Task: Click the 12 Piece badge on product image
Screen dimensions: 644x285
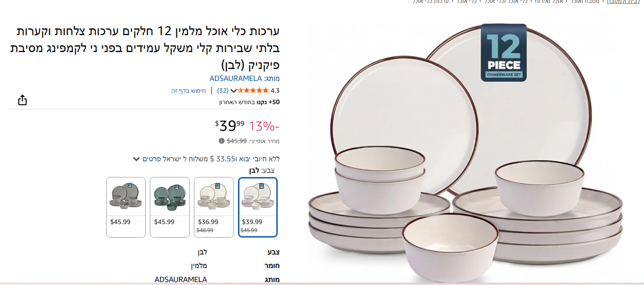Action: click(x=503, y=53)
